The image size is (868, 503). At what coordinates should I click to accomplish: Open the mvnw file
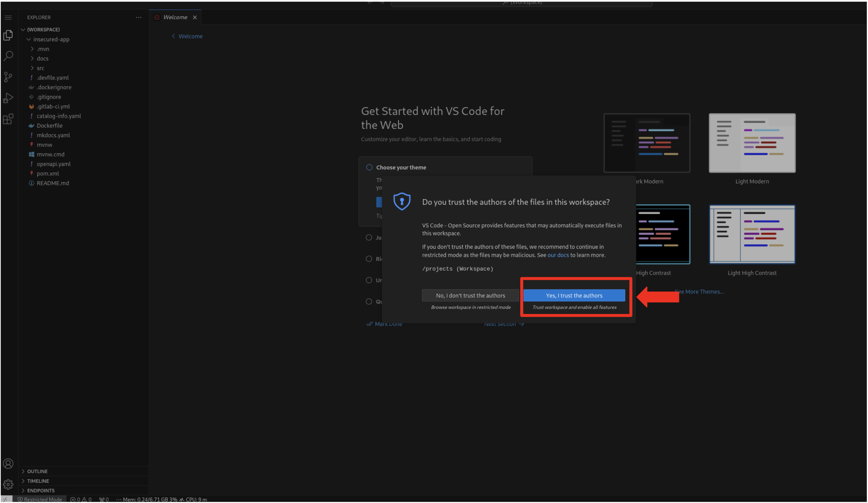[x=44, y=145]
